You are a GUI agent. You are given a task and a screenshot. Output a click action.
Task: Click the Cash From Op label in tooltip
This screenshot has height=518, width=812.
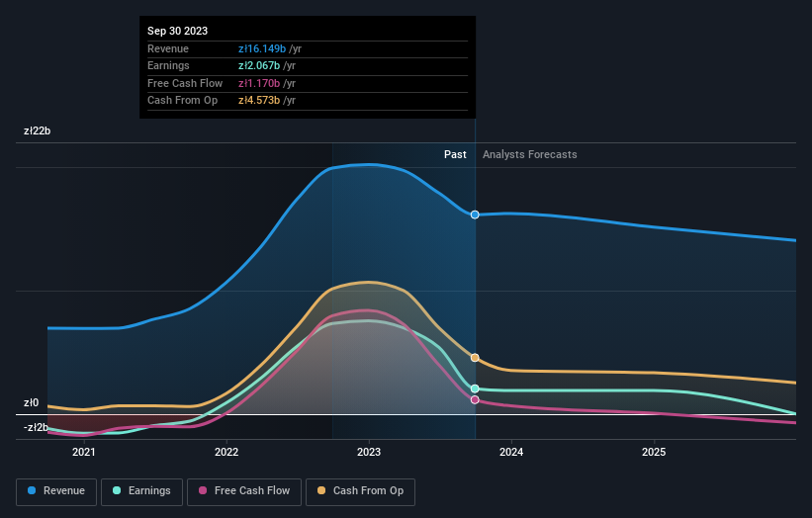click(182, 101)
